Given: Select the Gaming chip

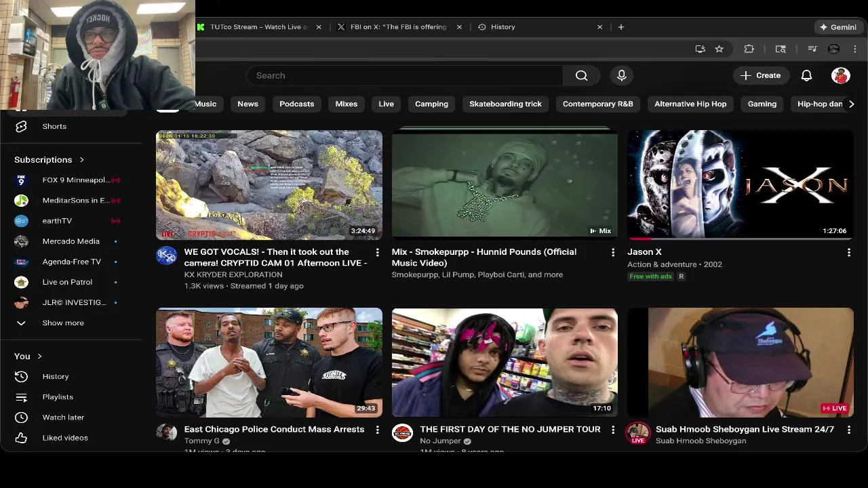Looking at the screenshot, I should pos(762,104).
